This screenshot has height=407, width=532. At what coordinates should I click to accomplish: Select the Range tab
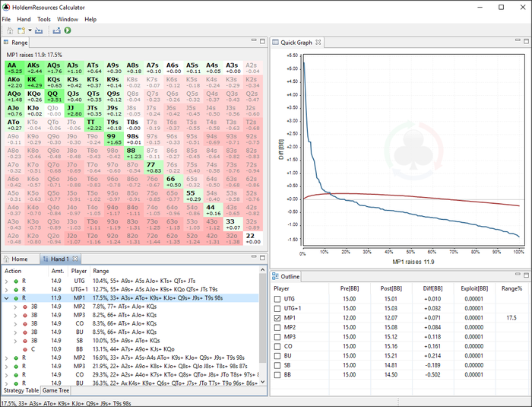[x=16, y=43]
